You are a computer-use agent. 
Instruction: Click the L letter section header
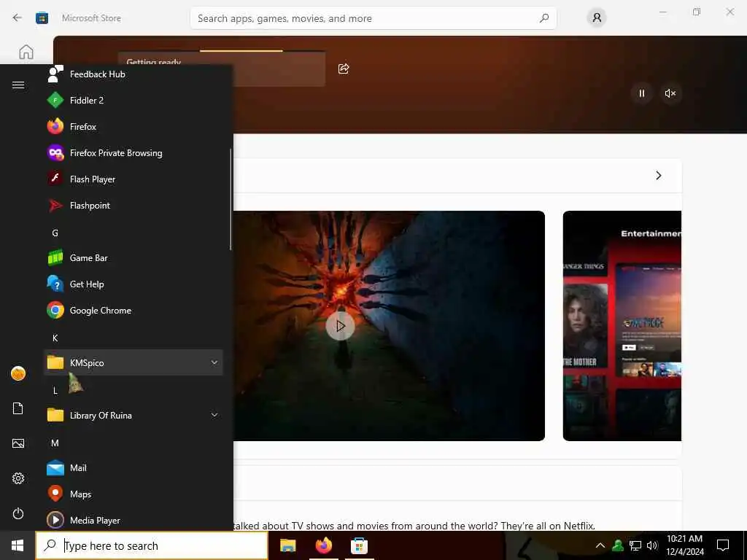(55, 391)
